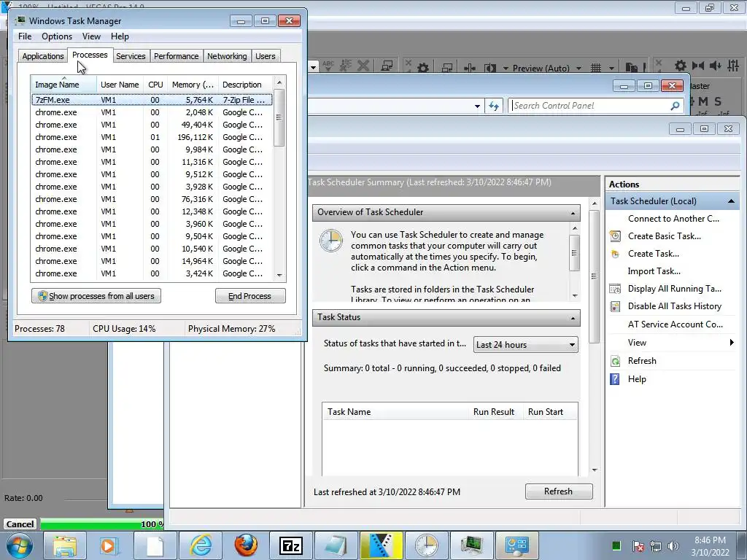Open the Last 24 hours dropdown

tap(525, 345)
